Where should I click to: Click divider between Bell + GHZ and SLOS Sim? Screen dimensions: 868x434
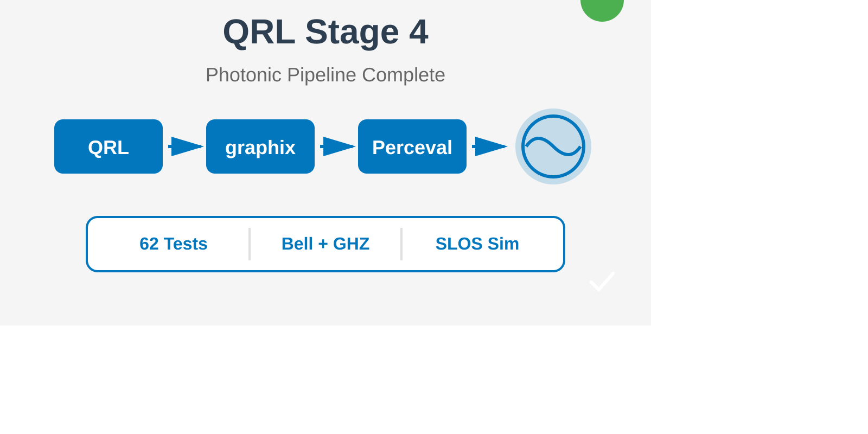pyautogui.click(x=401, y=244)
